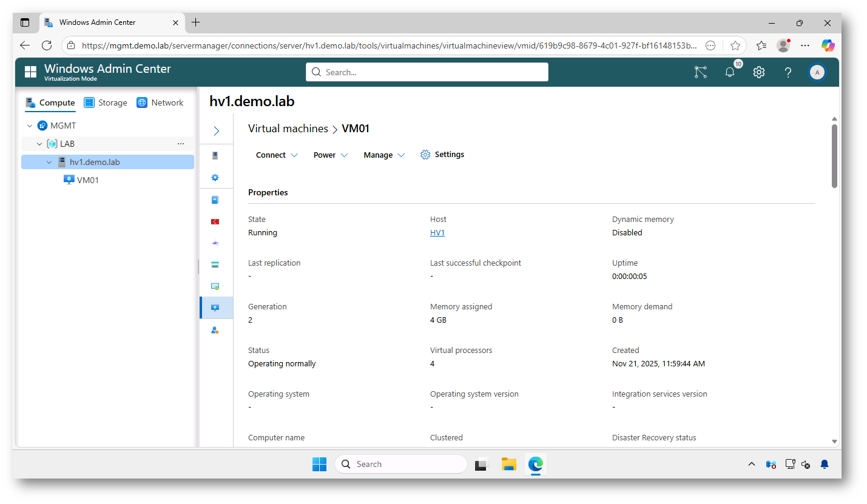Screen dimensions: 867x504
Task: Switch to the Storage tab
Action: point(105,102)
